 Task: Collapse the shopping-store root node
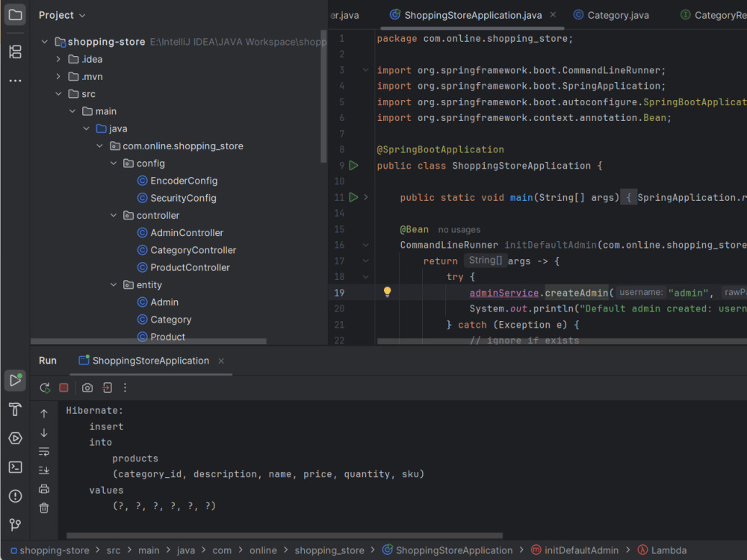coord(44,42)
